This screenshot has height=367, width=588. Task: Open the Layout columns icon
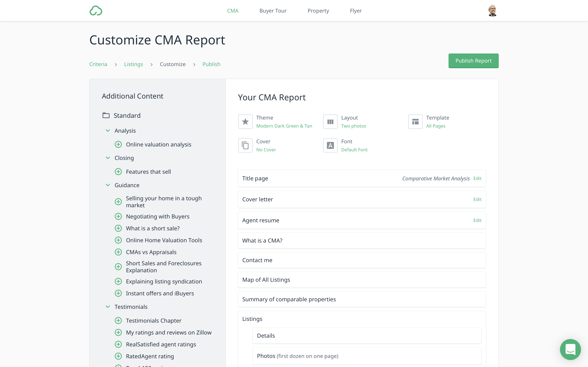(x=330, y=122)
